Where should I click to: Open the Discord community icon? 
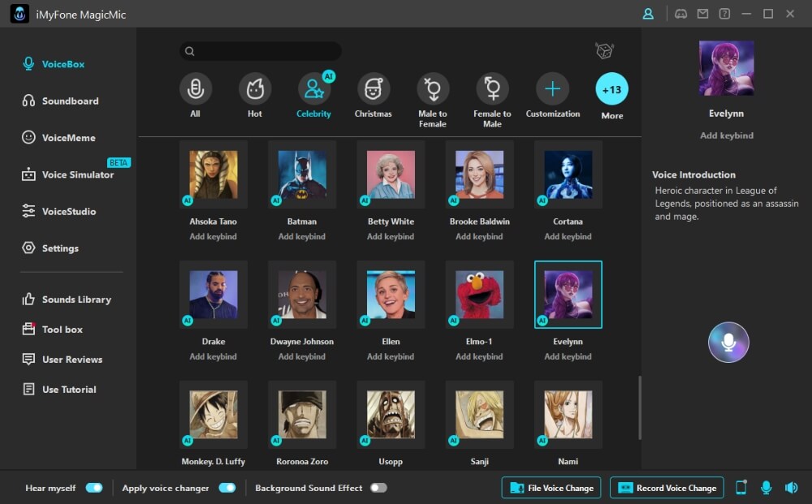680,14
